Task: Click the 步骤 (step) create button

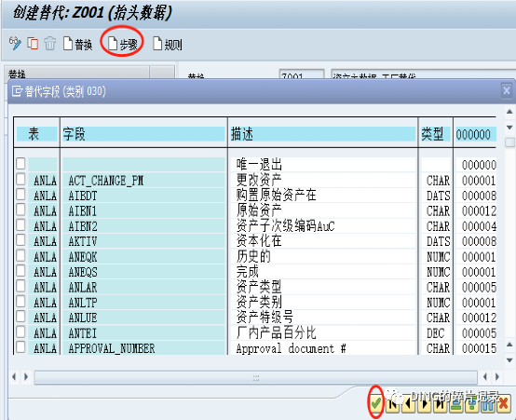Action: click(x=123, y=44)
